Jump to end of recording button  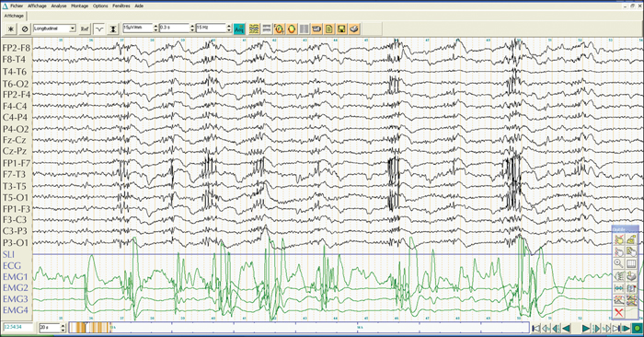(616, 328)
